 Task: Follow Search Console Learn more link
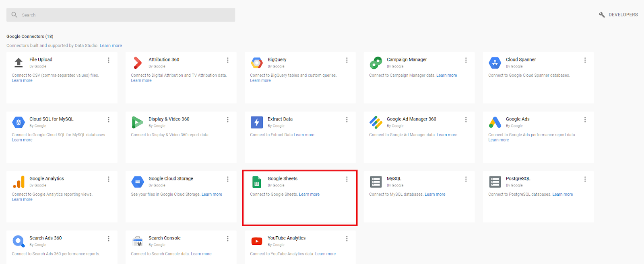[201, 254]
